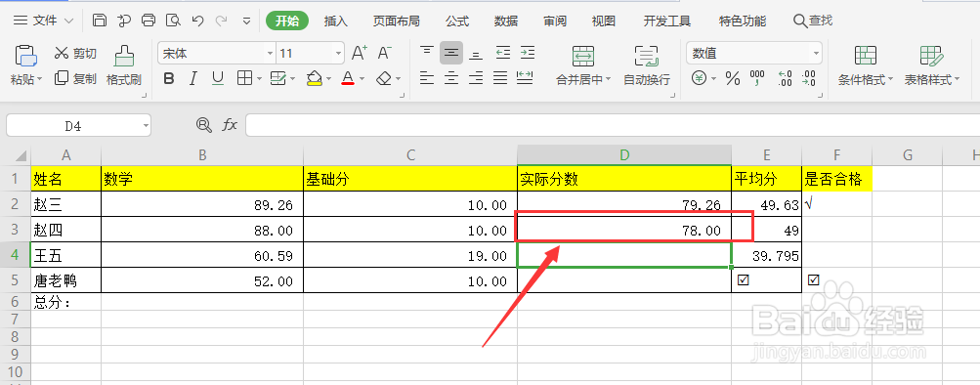Click the red font color A icon
This screenshot has width=980, height=385.
click(348, 79)
